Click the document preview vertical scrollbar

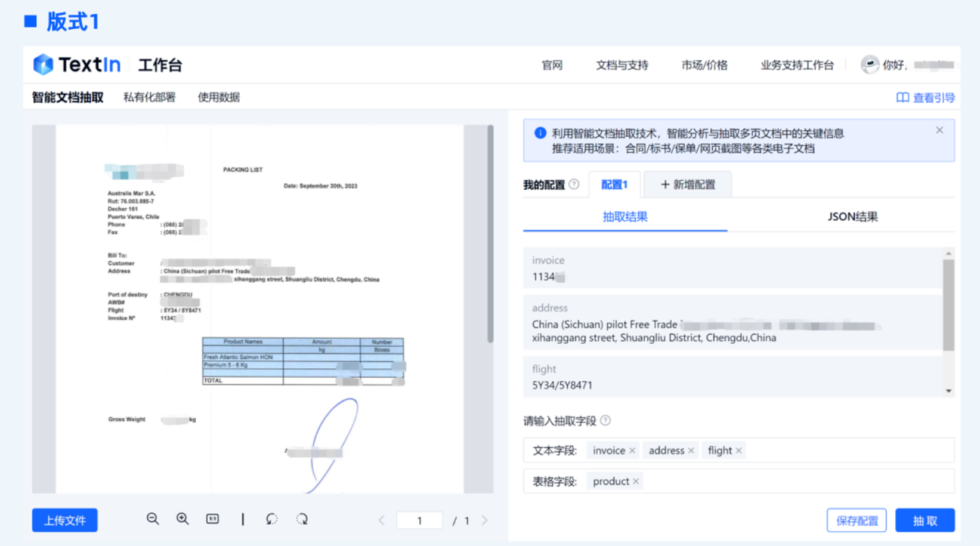pos(490,234)
